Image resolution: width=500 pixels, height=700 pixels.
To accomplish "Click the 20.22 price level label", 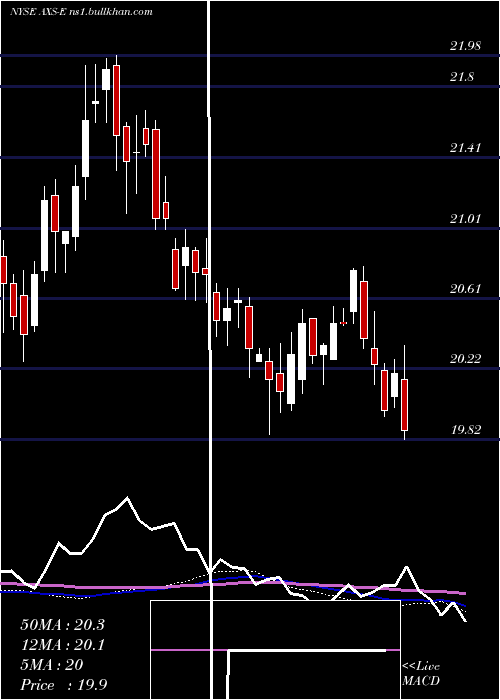I will coord(465,359).
